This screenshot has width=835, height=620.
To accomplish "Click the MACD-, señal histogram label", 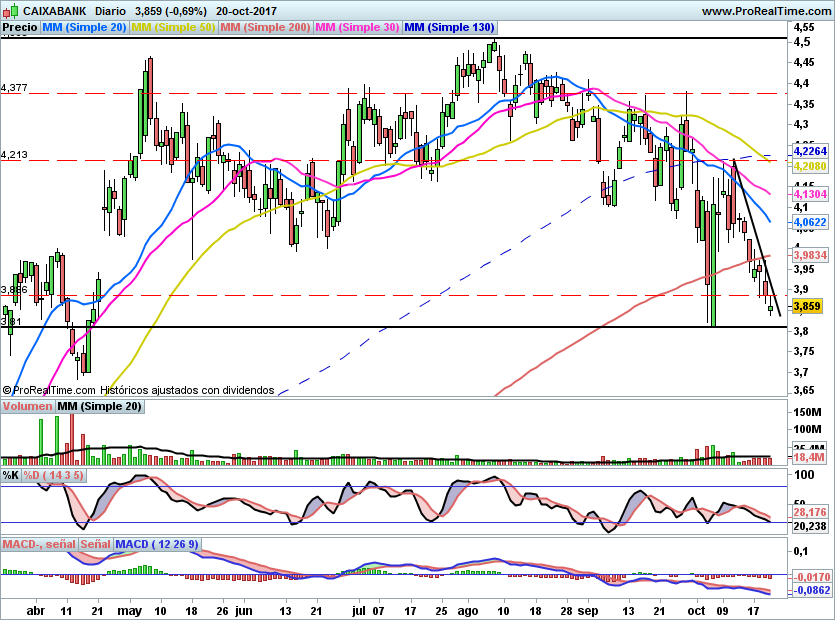I will tap(39, 545).
